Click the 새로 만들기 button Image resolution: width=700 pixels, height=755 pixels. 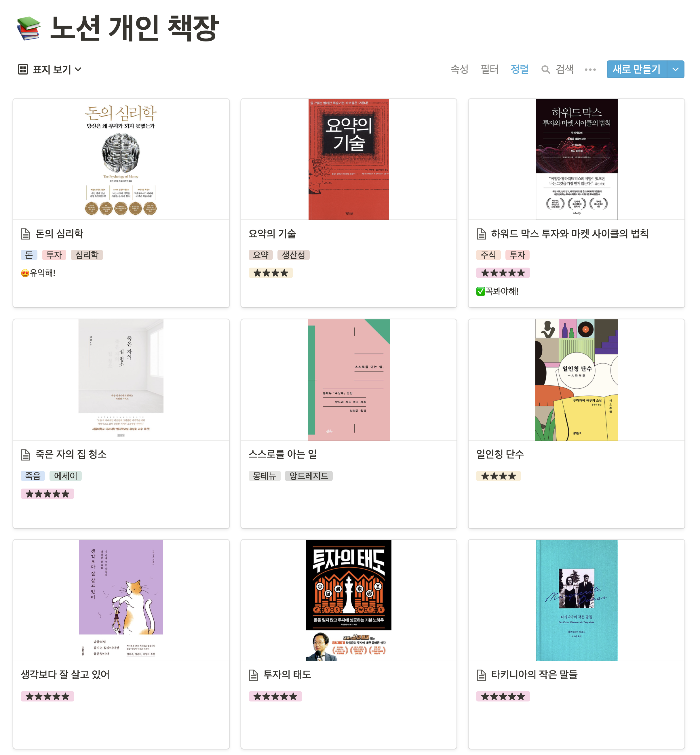[x=636, y=69]
